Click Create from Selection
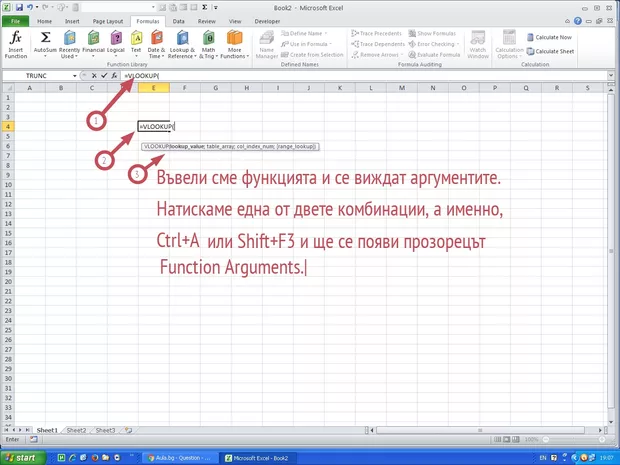620x465 pixels. tap(312, 55)
